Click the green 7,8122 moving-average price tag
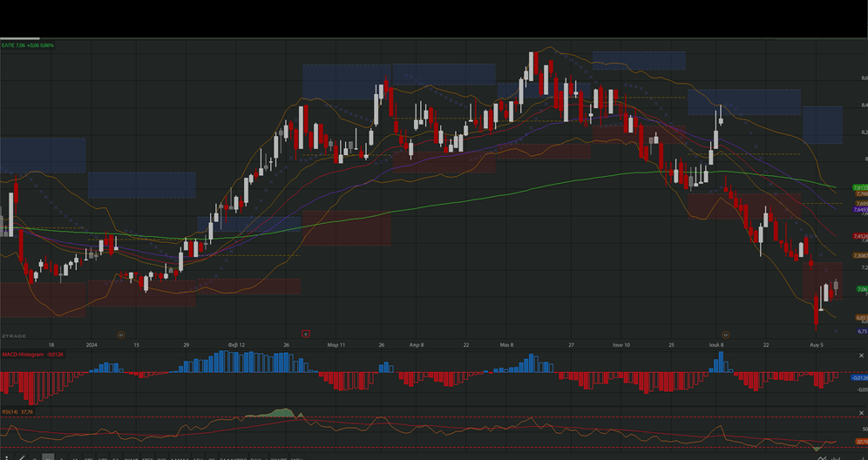Screen dimensions: 868x460 (x=860, y=188)
